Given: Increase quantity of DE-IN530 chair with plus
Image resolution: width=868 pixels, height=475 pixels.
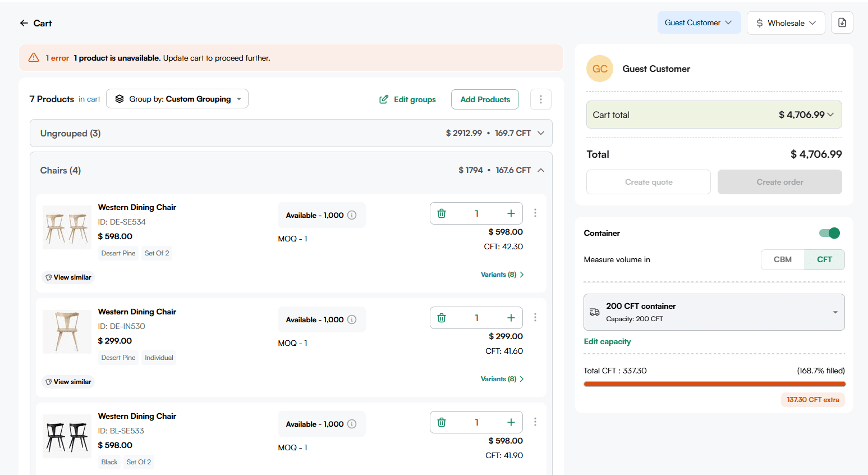Looking at the screenshot, I should point(511,318).
